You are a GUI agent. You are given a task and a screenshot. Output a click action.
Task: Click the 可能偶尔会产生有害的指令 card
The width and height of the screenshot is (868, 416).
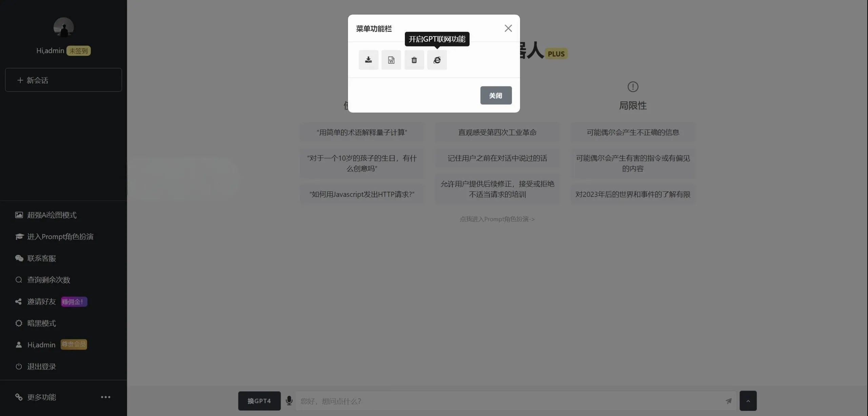[633, 163]
